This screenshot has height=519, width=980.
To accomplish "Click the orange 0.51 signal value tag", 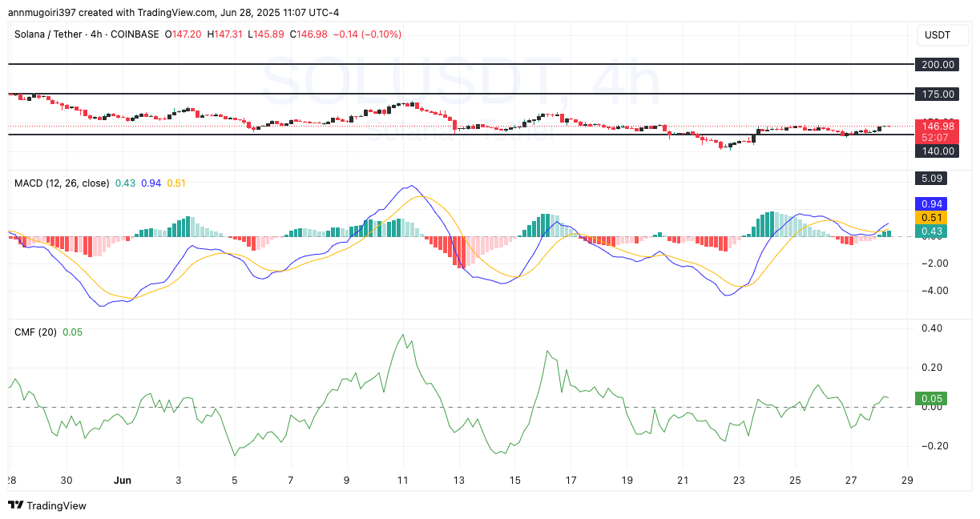I will point(932,217).
